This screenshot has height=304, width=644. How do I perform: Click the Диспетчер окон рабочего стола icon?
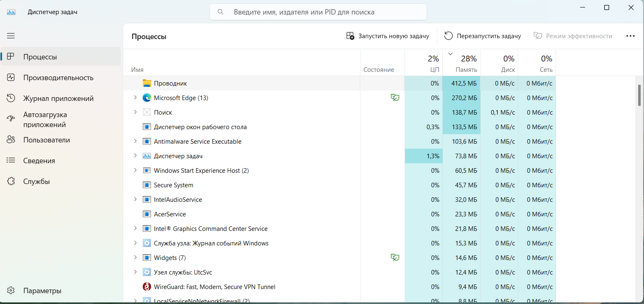[146, 127]
